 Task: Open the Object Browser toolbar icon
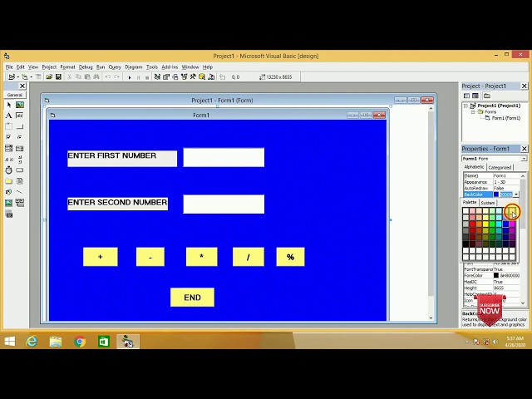tap(184, 77)
